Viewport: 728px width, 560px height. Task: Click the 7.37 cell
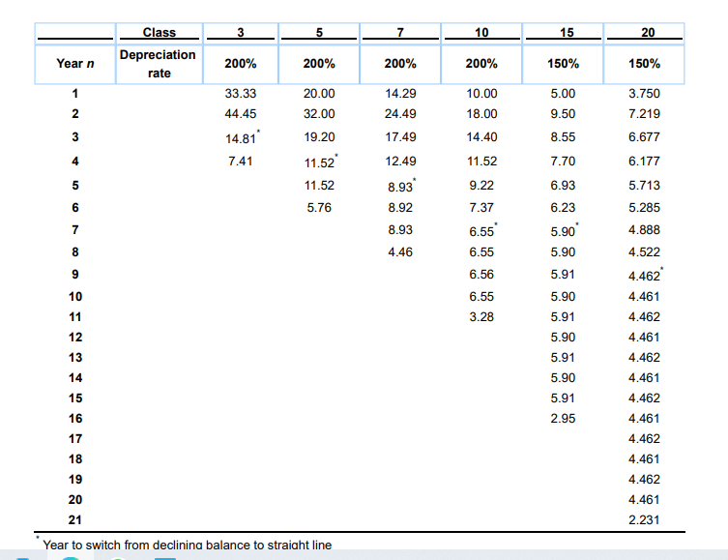point(481,208)
